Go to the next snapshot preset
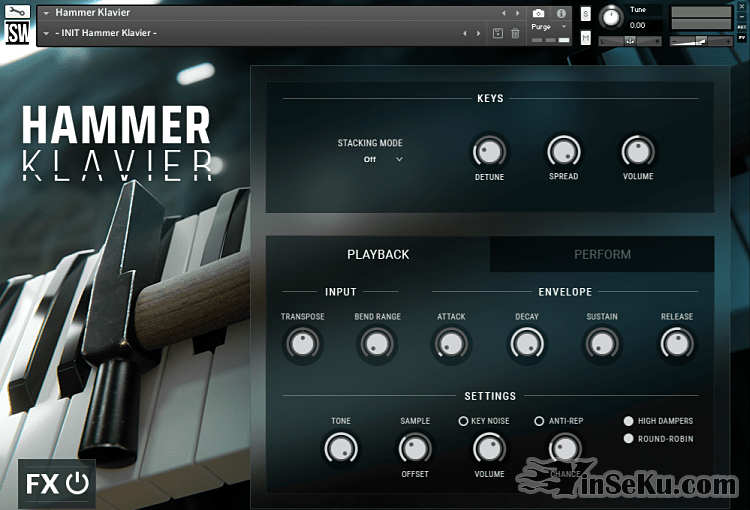The height and width of the screenshot is (510, 750). click(478, 34)
